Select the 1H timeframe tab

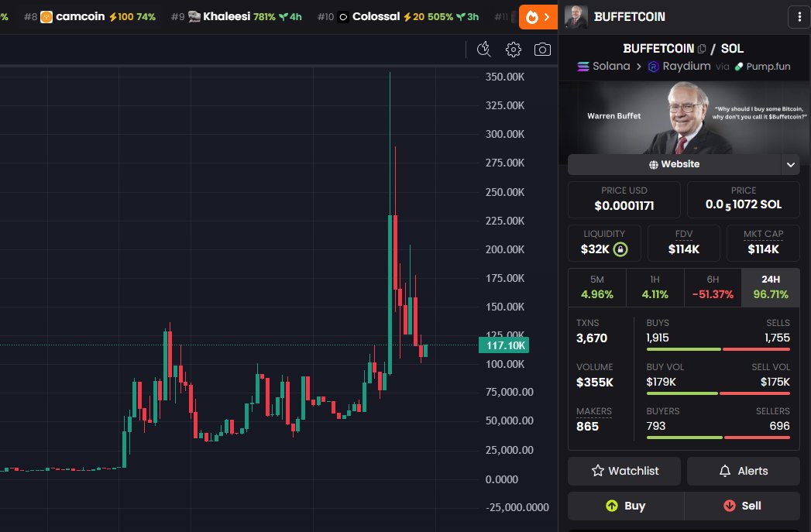click(x=655, y=287)
